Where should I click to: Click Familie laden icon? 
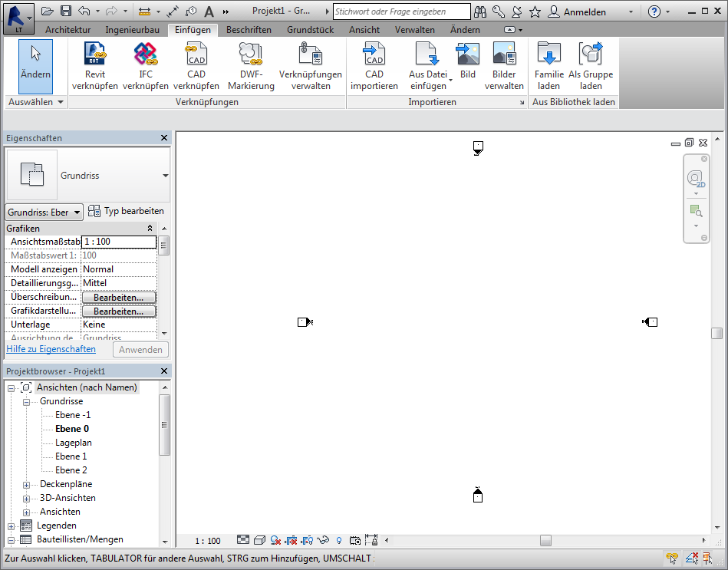pos(548,54)
